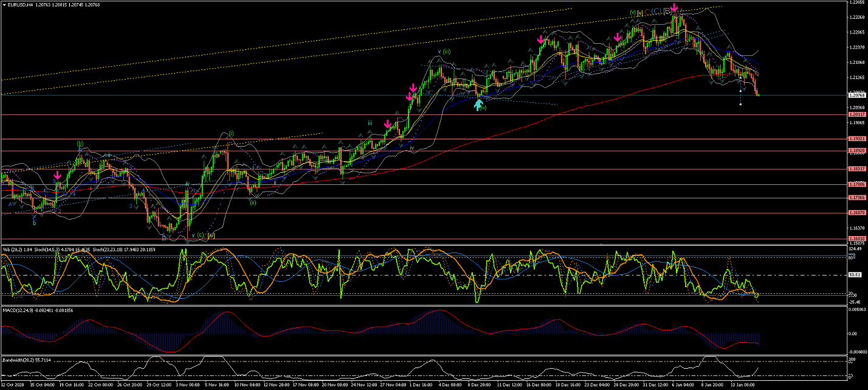The height and width of the screenshot is (390, 868).
Task: Click the Stoch(14,5,3) indicator label
Action: [46, 249]
